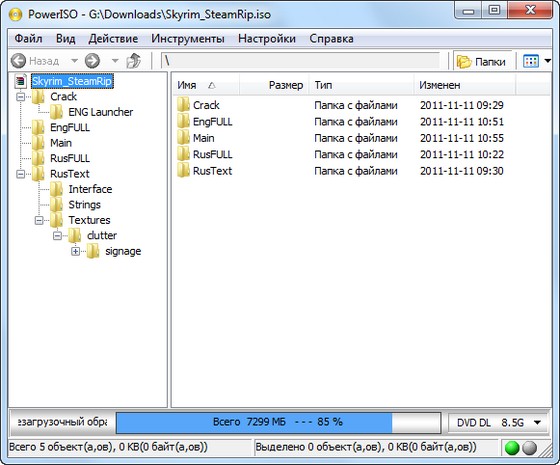Select RusText folder in file list
The height and width of the screenshot is (465, 560).
click(212, 171)
